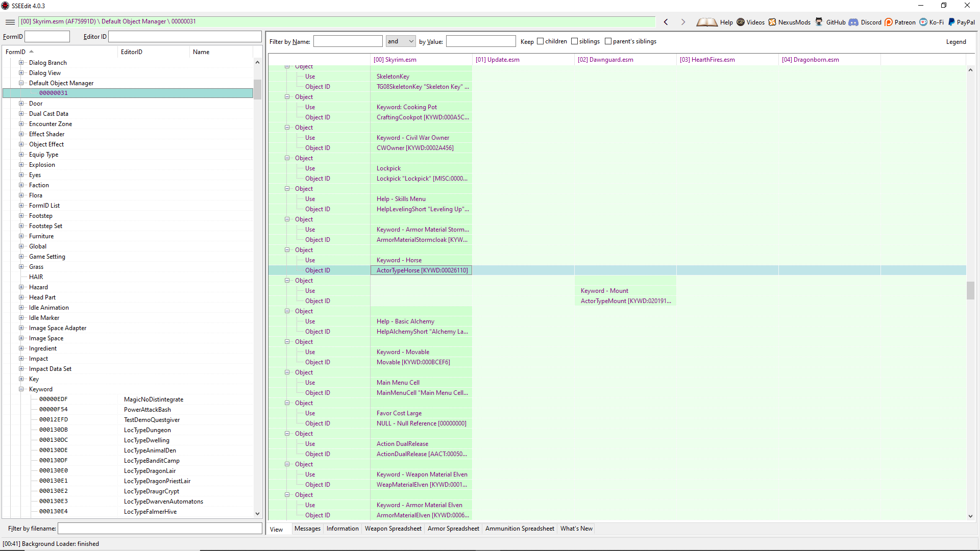Screen dimensions: 980x551
Task: Click the record view scrollbar up arrow
Action: (x=970, y=70)
